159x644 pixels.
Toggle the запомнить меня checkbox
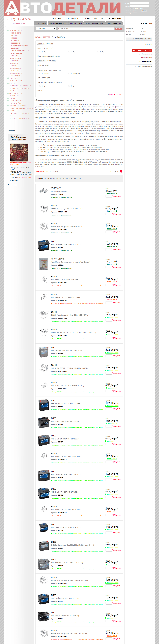pos(131,8)
